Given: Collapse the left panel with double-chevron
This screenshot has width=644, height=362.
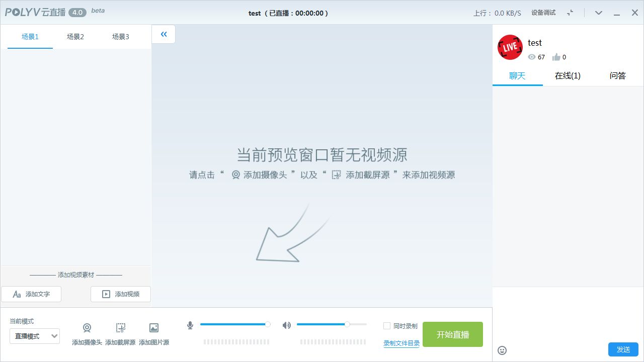Looking at the screenshot, I should 164,34.
